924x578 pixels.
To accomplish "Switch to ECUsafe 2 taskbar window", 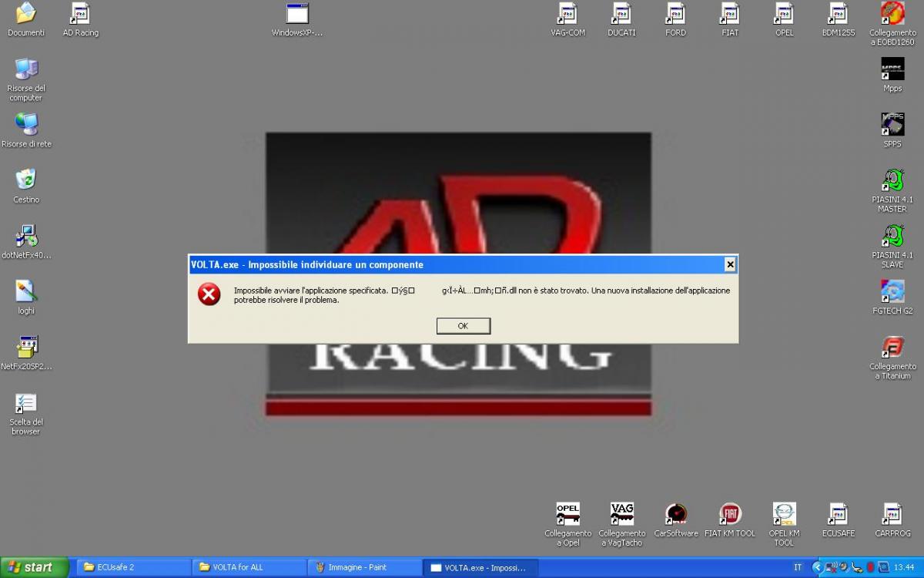I will [x=132, y=567].
